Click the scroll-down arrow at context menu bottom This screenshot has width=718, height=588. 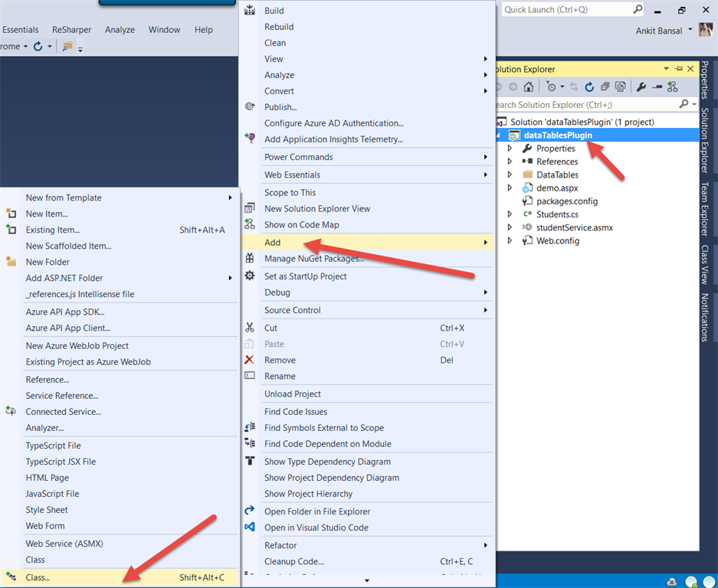click(367, 581)
